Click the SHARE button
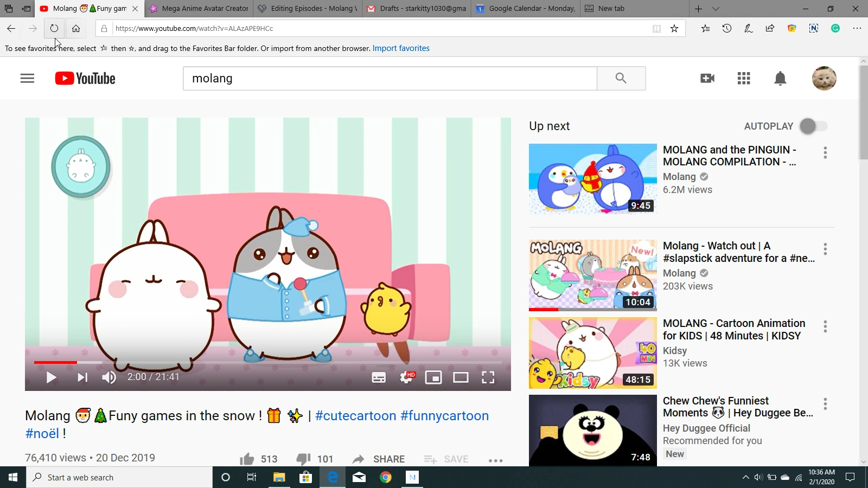The width and height of the screenshot is (868, 488). click(x=388, y=459)
